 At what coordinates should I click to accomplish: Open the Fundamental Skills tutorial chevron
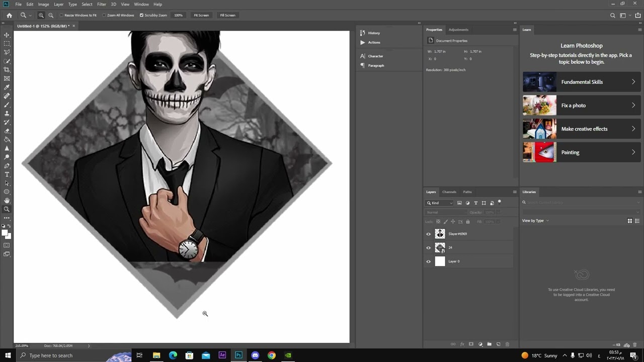pos(633,82)
